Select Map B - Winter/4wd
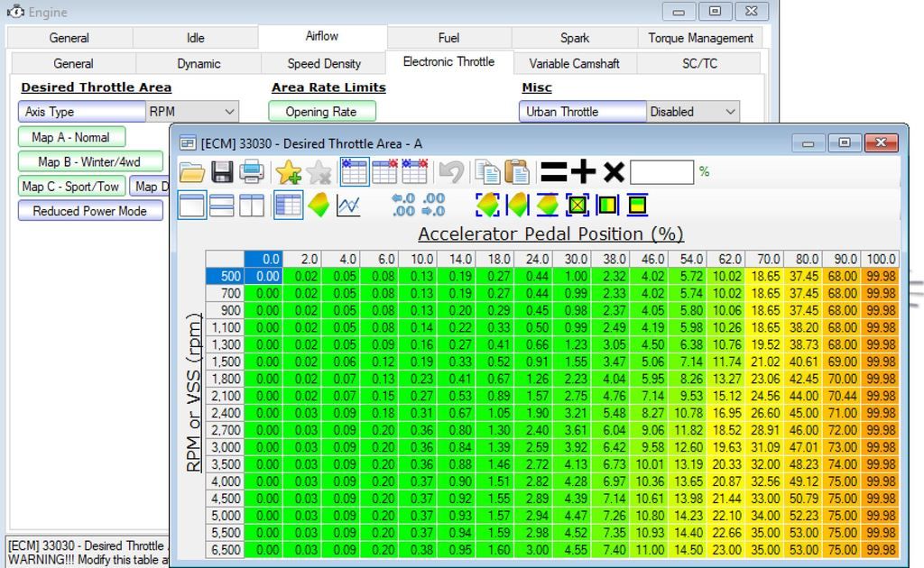The image size is (924, 568). 89,161
